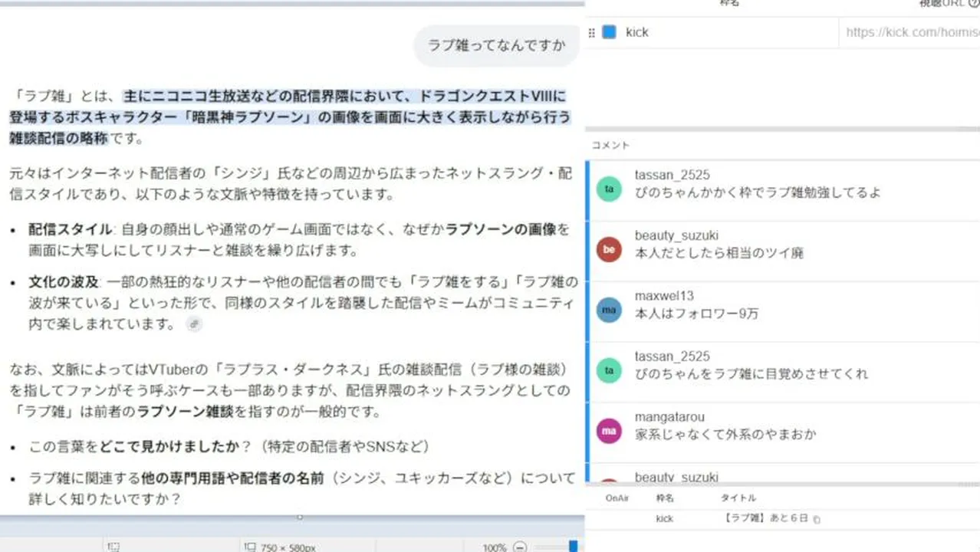The image size is (980, 552).
Task: Click the タイトル column header
Action: 738,498
